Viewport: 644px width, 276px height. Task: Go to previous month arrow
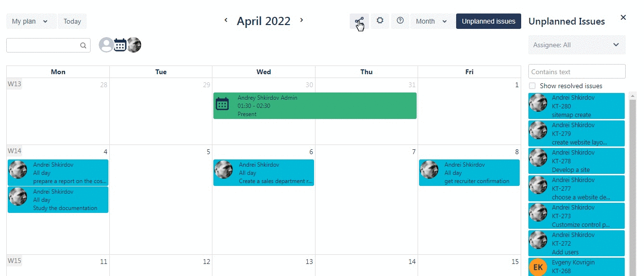pyautogui.click(x=226, y=20)
